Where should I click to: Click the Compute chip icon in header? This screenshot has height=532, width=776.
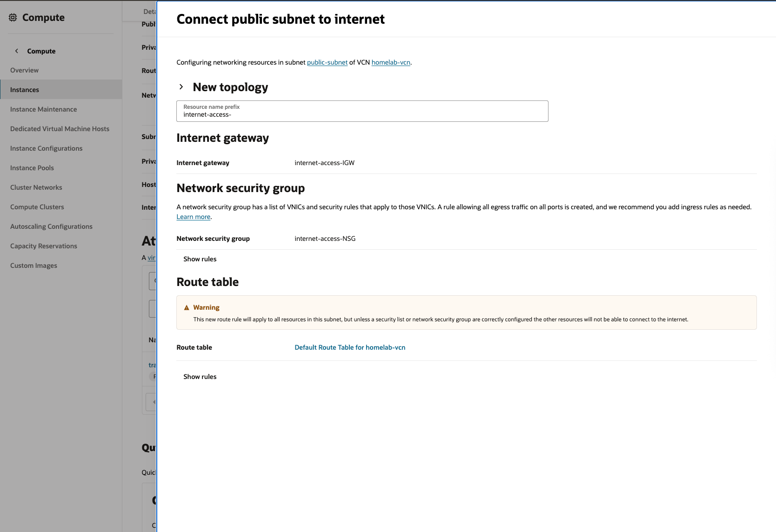click(13, 18)
